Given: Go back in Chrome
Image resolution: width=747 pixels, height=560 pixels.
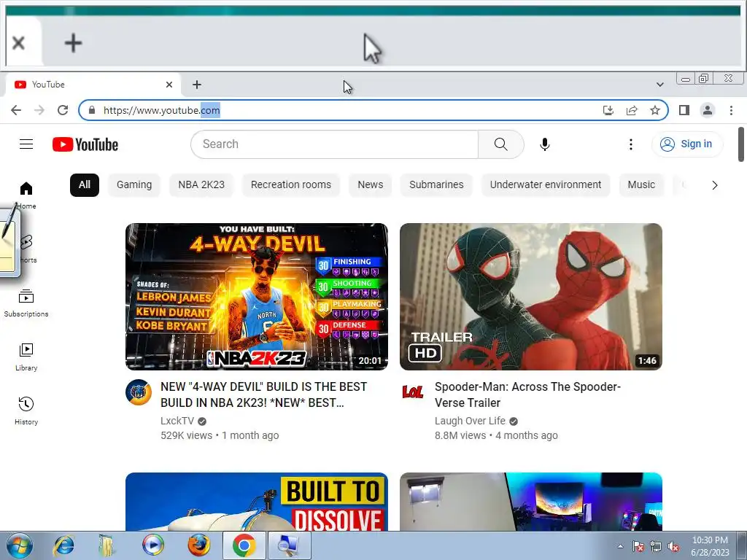Looking at the screenshot, I should (x=16, y=111).
